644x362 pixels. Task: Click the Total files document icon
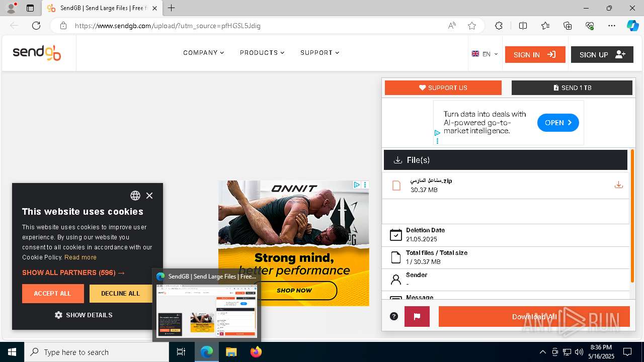[396, 257]
